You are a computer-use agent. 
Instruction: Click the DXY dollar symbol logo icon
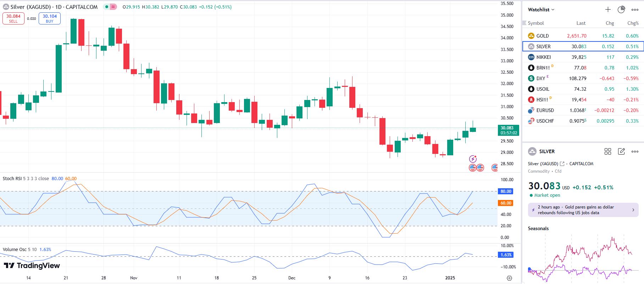[x=531, y=78]
